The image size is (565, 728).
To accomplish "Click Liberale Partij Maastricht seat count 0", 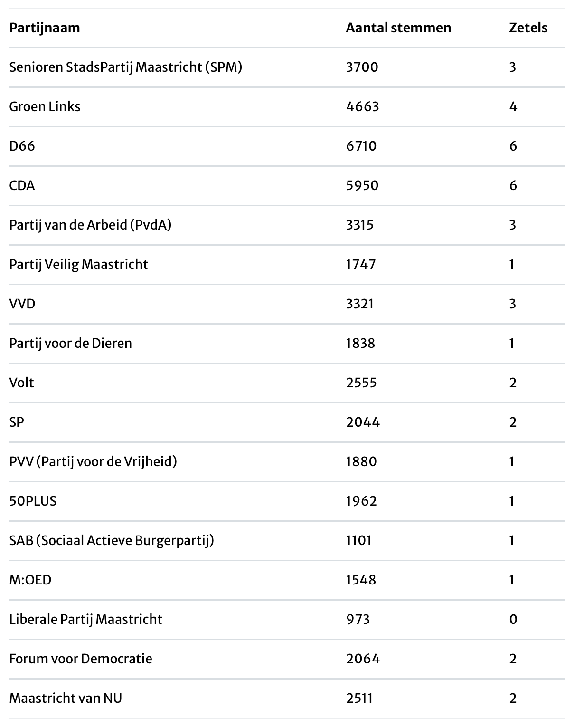I will point(513,619).
